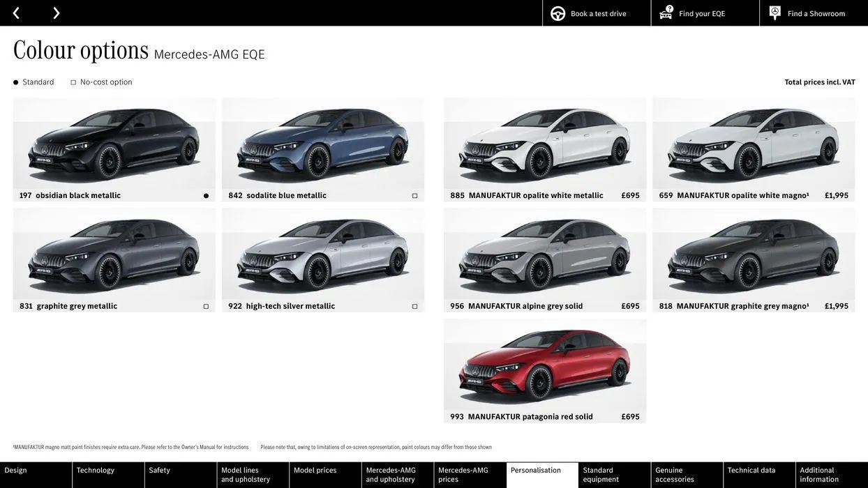Viewport: 868px width, 488px height.
Task: Click the No-cost option legend square
Action: click(73, 82)
